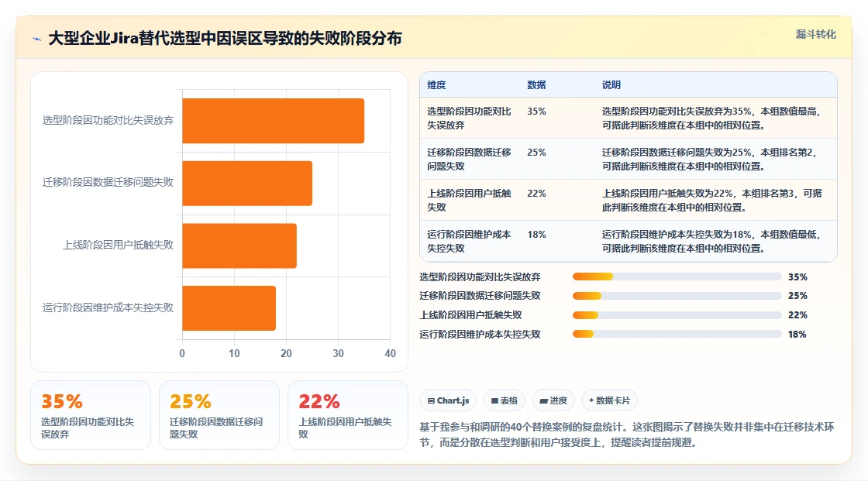Click chart y-axis label 迁移阶段因数据迁移问题失败
868x481 pixels.
click(x=108, y=182)
